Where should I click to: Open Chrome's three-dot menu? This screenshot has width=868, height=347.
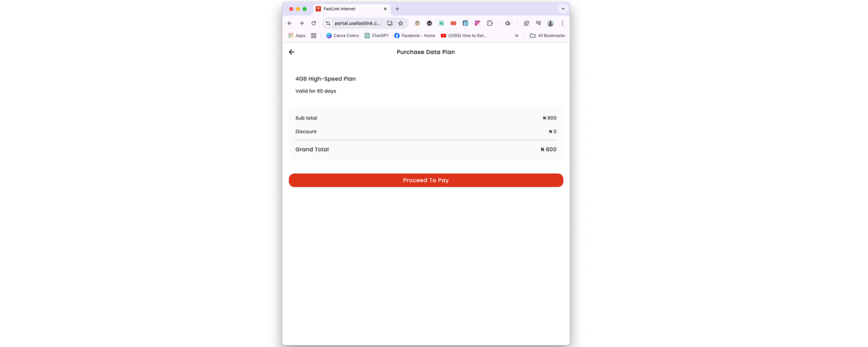[x=563, y=23]
